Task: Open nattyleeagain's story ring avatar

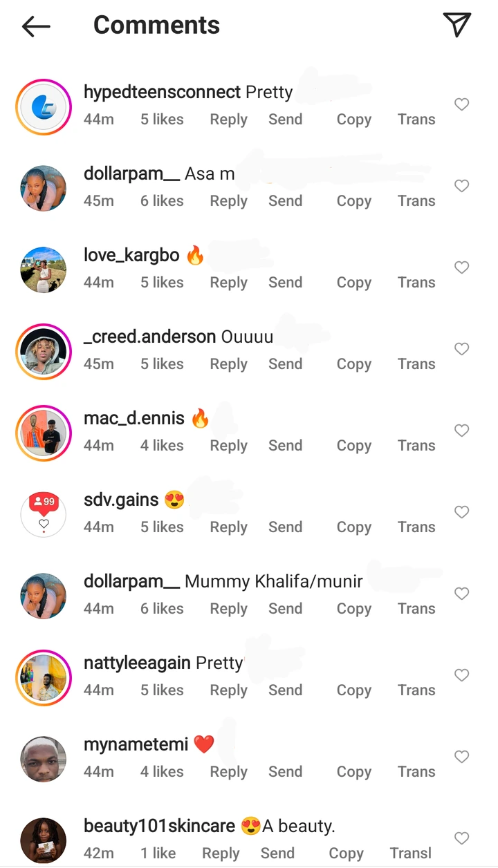Action: click(44, 677)
